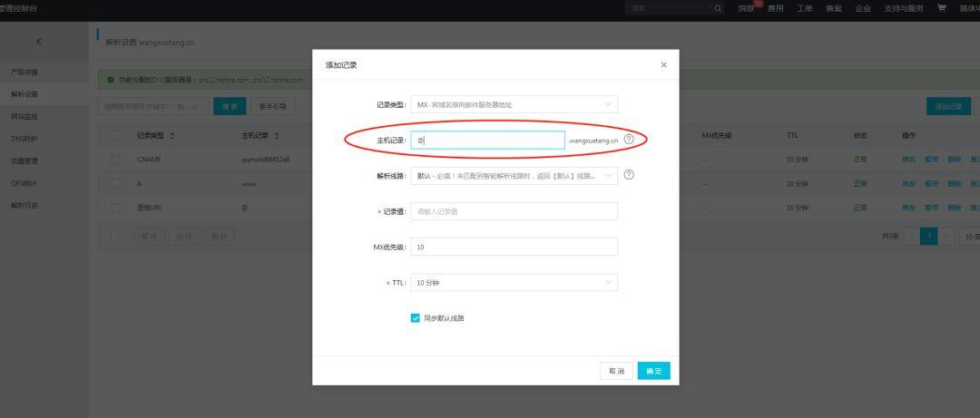Sort by 主机记录 column arrows
980x418 pixels.
[277, 136]
